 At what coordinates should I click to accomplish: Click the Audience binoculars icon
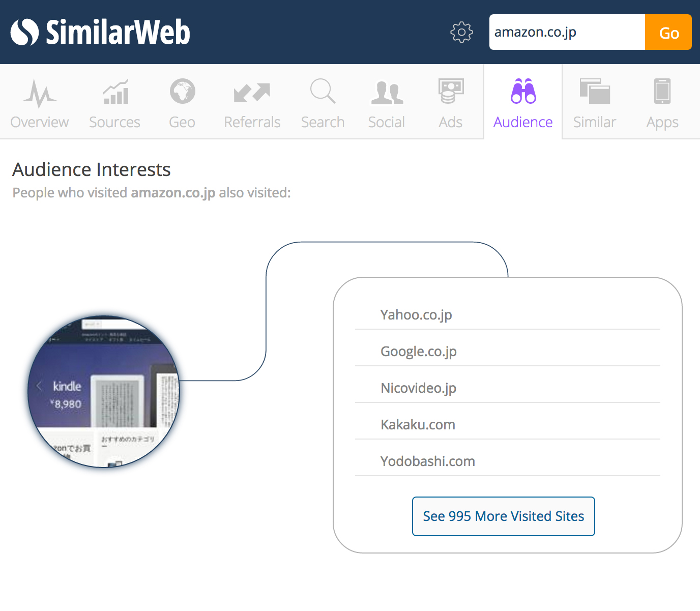point(523,91)
